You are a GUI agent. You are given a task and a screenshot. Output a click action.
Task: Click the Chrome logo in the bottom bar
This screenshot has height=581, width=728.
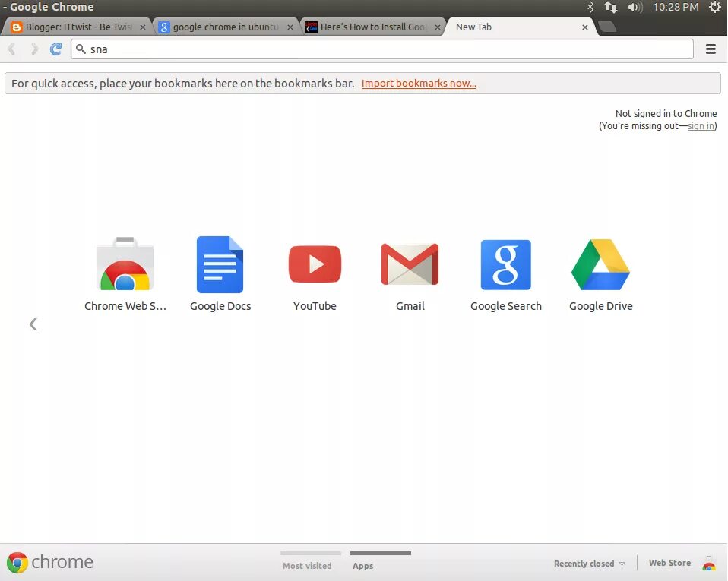click(17, 563)
